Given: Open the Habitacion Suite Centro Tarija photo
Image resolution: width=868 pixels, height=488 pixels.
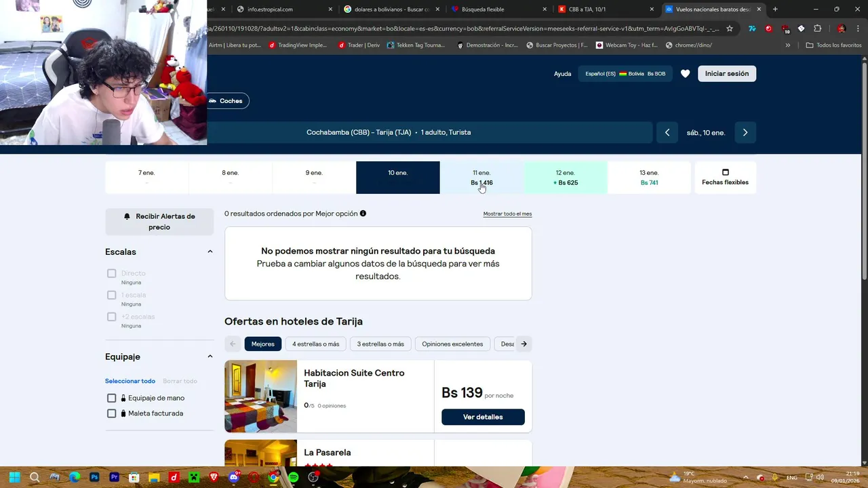Looking at the screenshot, I should (x=261, y=396).
